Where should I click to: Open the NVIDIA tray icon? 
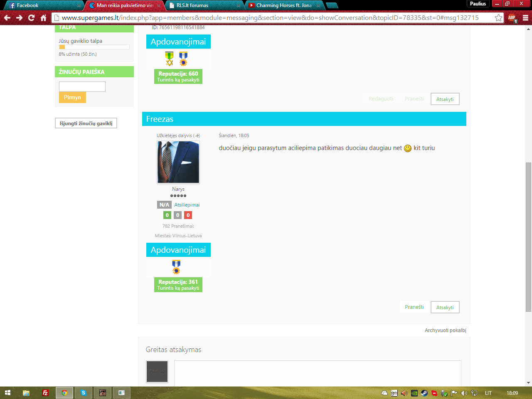[x=414, y=393]
